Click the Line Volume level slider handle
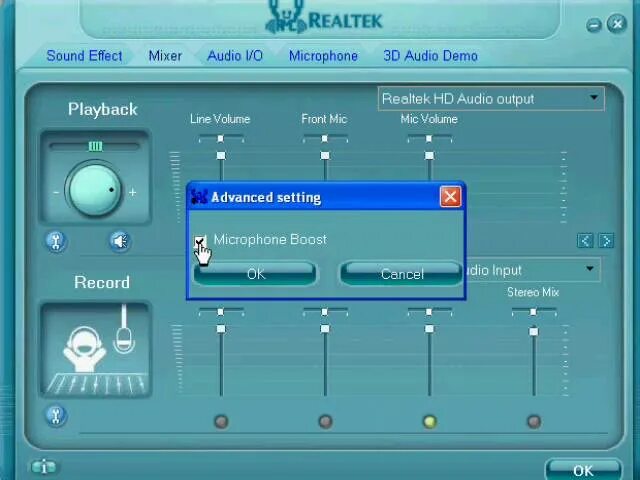The width and height of the screenshot is (640, 480). tap(221, 156)
